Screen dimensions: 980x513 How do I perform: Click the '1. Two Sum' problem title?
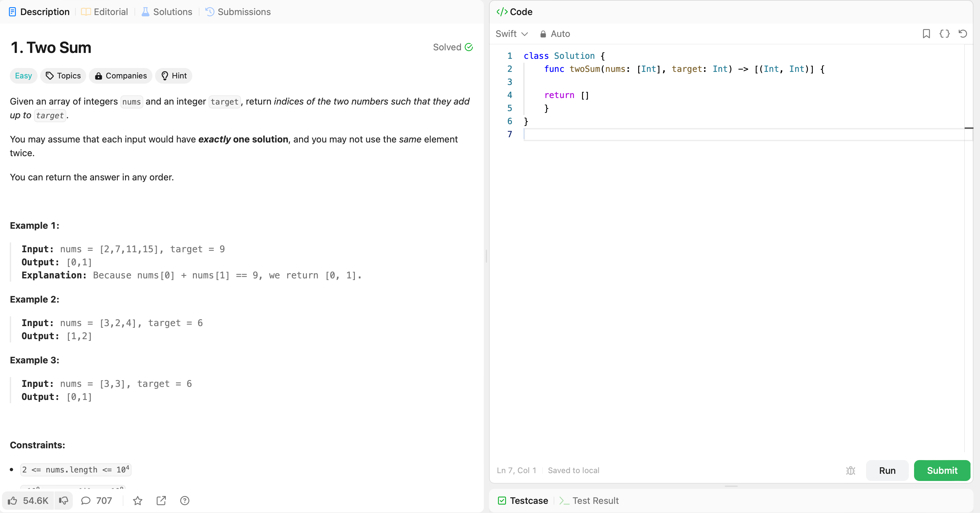pyautogui.click(x=51, y=48)
